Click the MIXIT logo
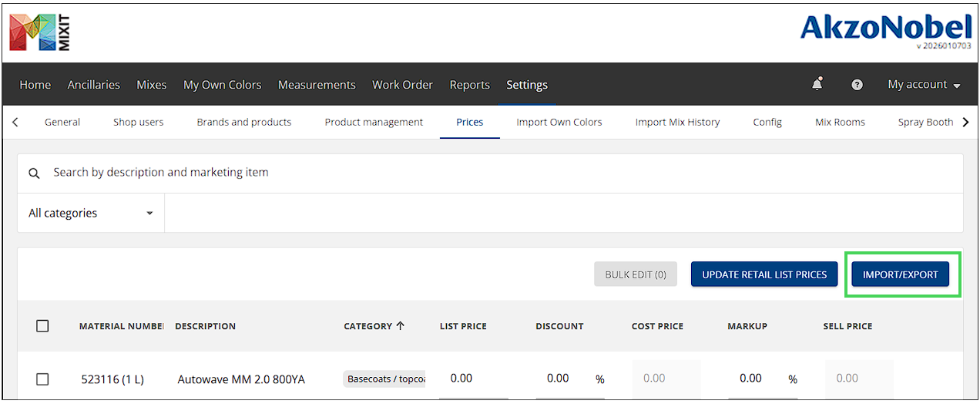This screenshot has width=980, height=404. tap(40, 33)
